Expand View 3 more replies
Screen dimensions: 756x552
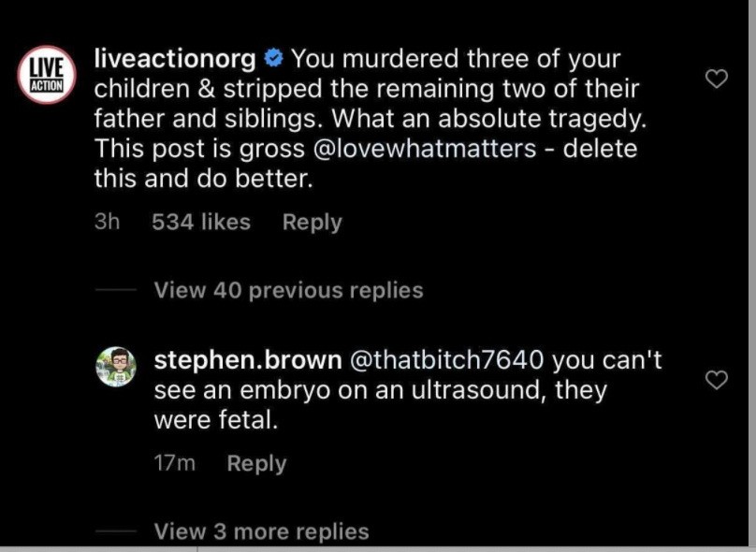tap(261, 531)
